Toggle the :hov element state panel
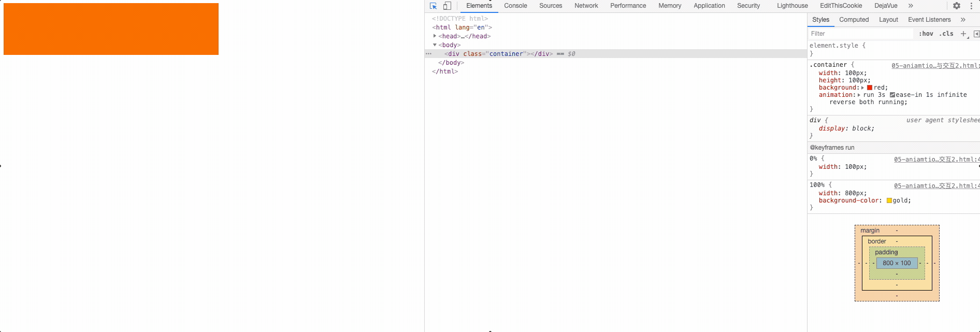980x332 pixels. 926,34
